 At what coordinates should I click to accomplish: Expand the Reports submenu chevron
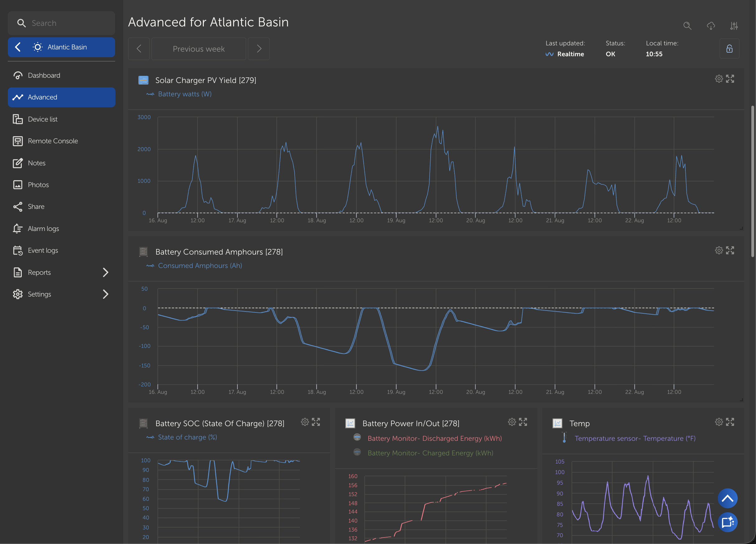[105, 273]
